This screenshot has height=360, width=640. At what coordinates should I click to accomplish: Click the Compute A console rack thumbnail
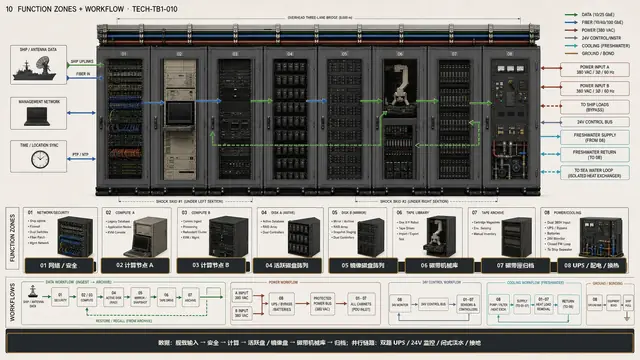[x=149, y=237]
